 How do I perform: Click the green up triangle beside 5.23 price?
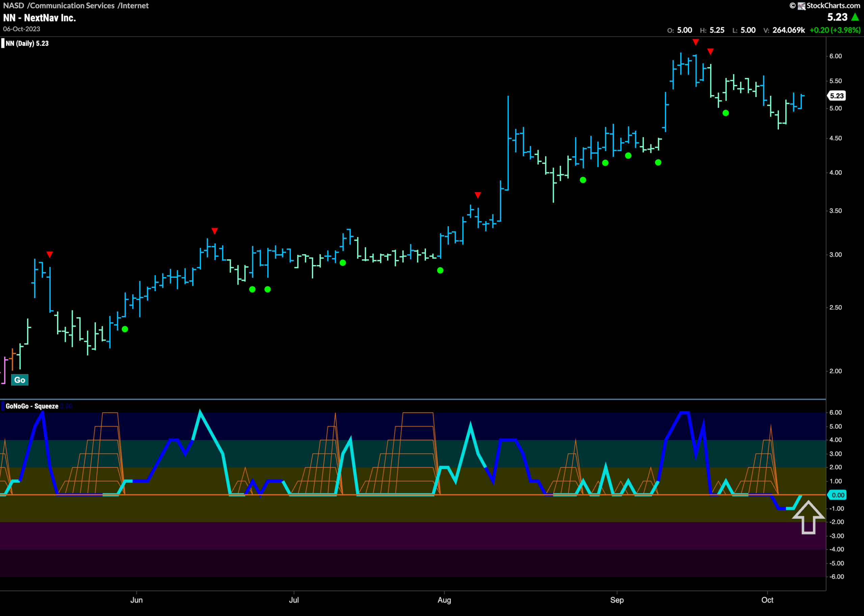(x=855, y=17)
